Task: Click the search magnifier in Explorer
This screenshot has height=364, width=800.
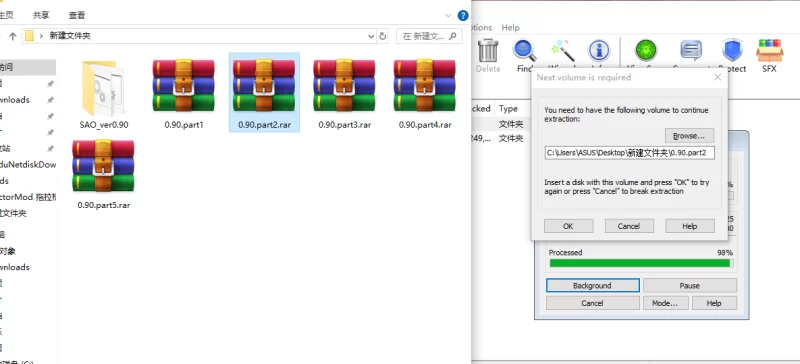Action: pyautogui.click(x=454, y=36)
